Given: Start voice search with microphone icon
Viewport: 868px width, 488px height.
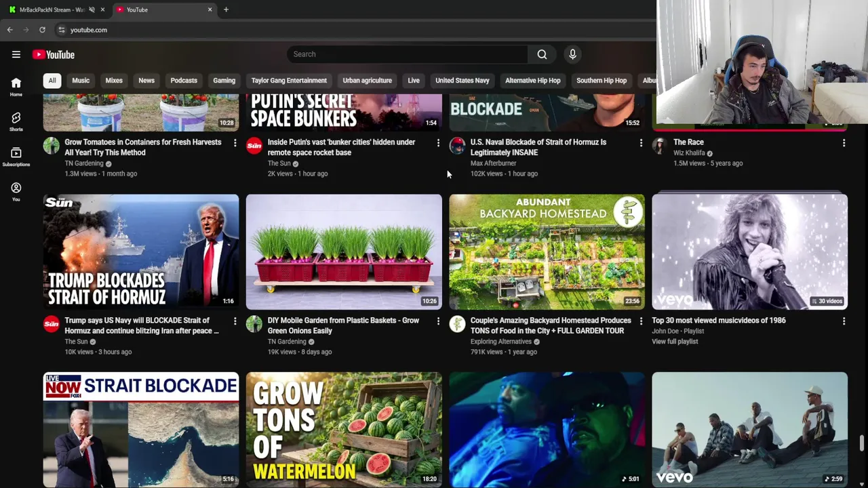Looking at the screenshot, I should point(572,54).
